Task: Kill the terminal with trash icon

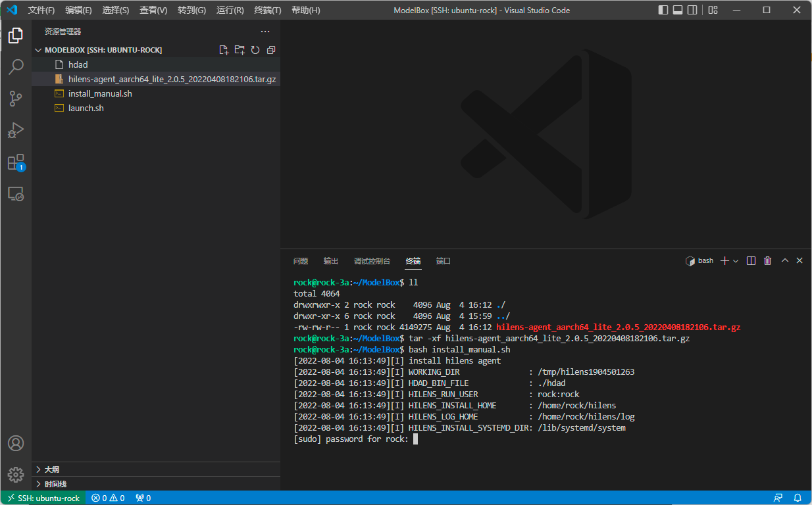Action: click(x=767, y=261)
